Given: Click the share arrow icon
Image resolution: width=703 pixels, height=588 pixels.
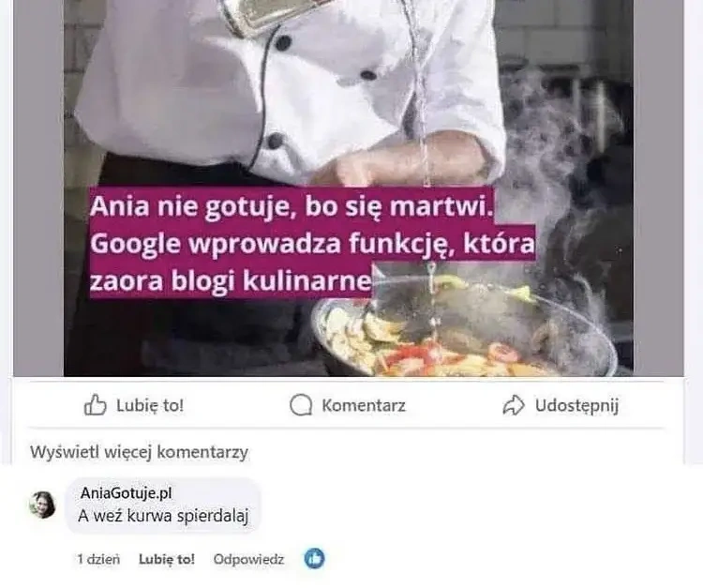Looking at the screenshot, I should pyautogui.click(x=514, y=405).
